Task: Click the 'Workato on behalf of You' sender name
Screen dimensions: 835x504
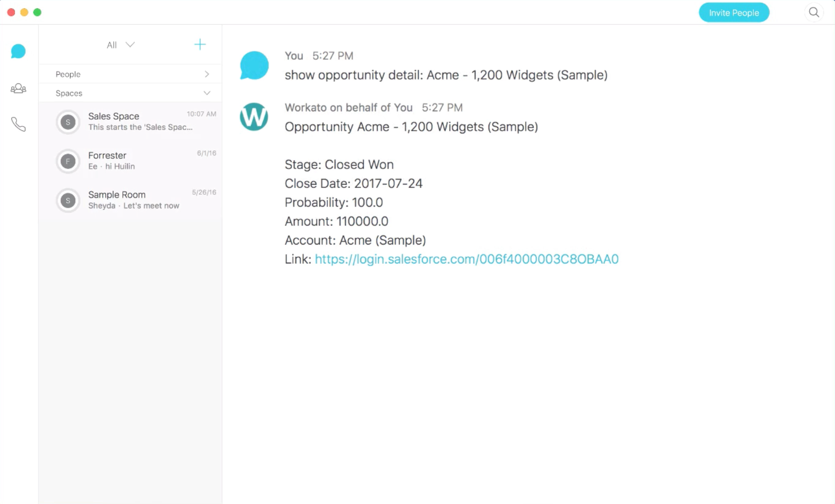Action: pos(348,108)
